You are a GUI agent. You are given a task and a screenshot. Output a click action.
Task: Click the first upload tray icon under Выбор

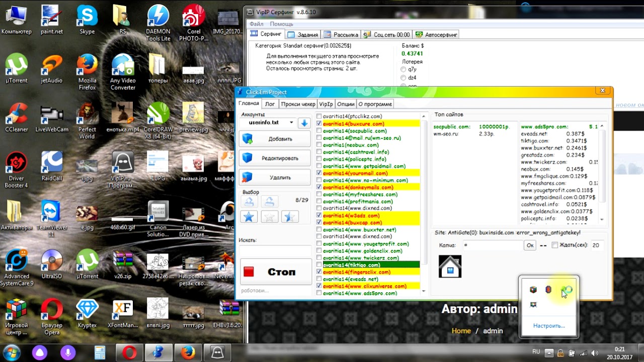[x=250, y=202]
